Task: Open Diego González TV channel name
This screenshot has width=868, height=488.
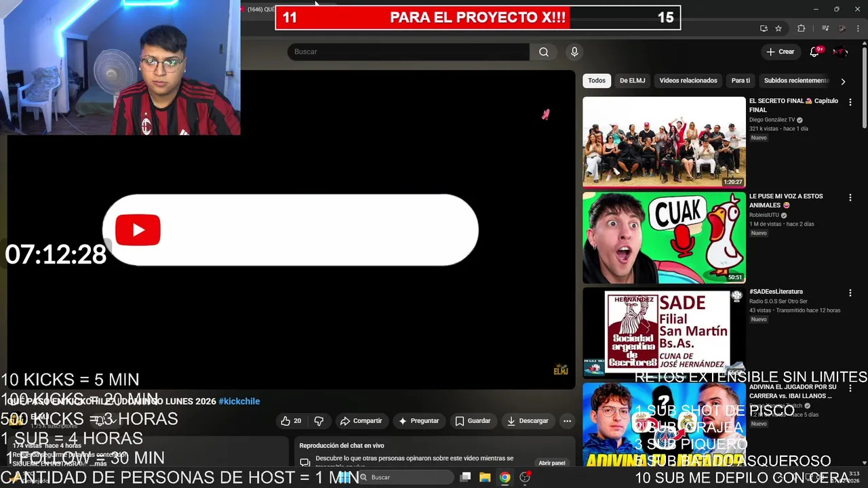Action: click(x=772, y=120)
